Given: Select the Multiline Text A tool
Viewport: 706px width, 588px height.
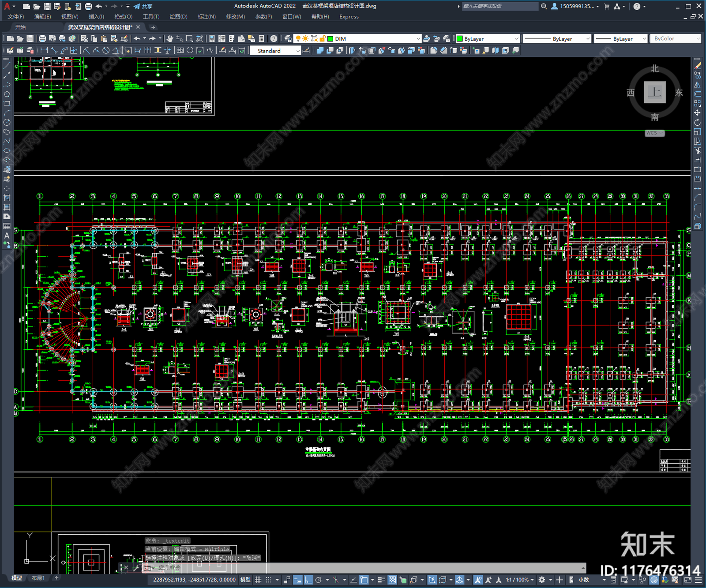Looking at the screenshot, I should coord(7,236).
